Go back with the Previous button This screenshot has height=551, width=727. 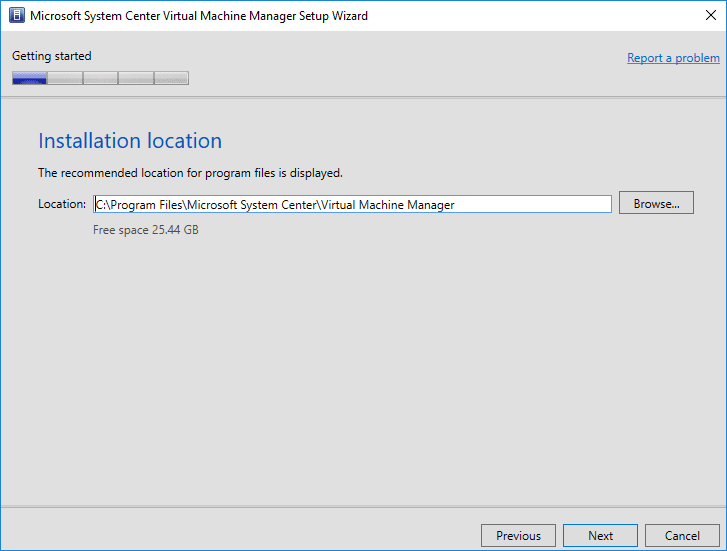[x=518, y=535]
